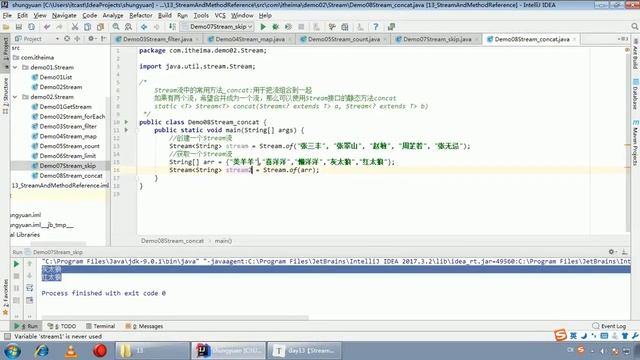Open the Messages tool window
The image size is (640, 360).
pyautogui.click(x=144, y=326)
